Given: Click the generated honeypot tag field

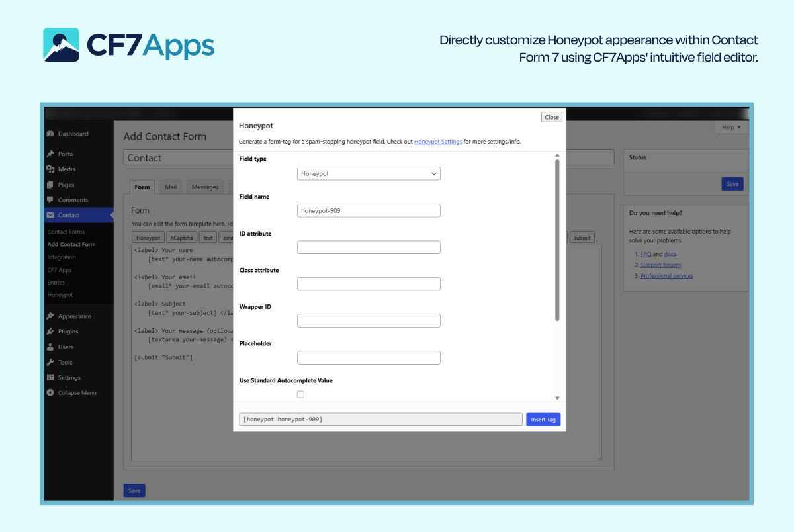Looking at the screenshot, I should pyautogui.click(x=380, y=420).
